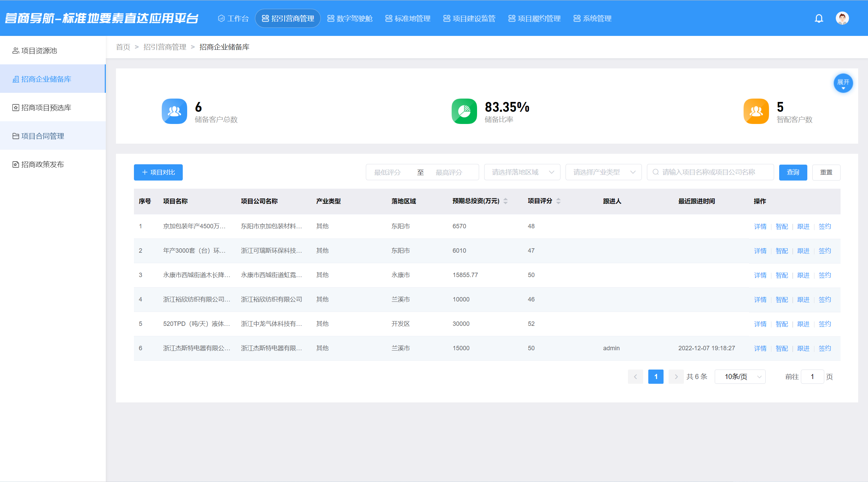Viewport: 868px width, 482px height.
Task: Click 智配 for 浙江杰斯特电器 row
Action: coord(782,349)
